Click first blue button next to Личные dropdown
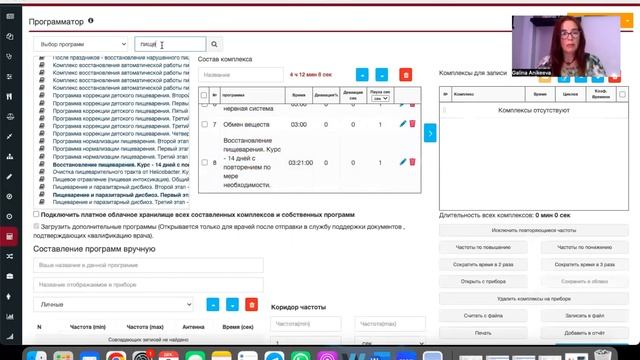Viewport: 640px width, 360px height. [213, 304]
